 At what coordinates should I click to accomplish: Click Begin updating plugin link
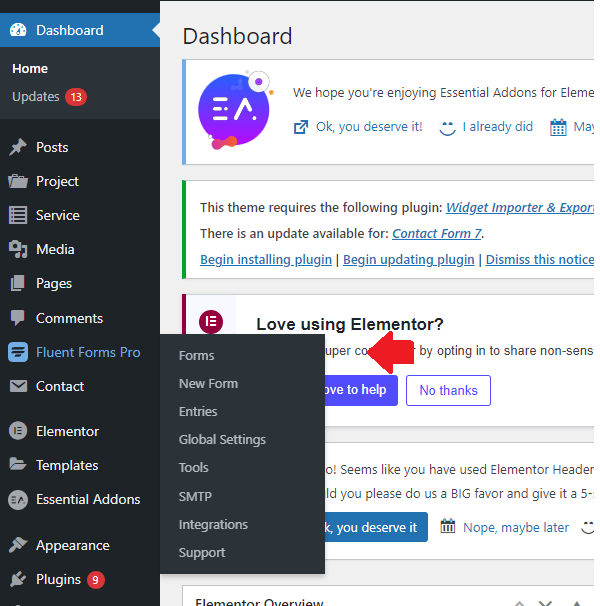tap(409, 260)
